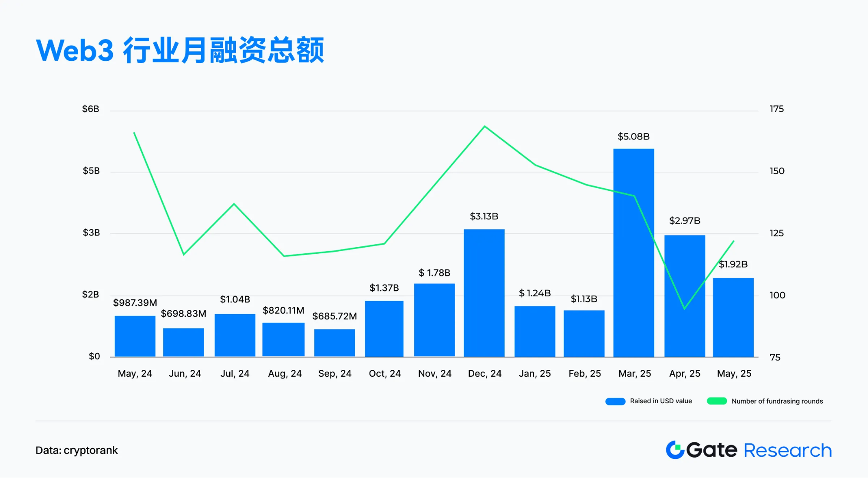This screenshot has width=868, height=478.
Task: Select the green legend marker for fundraising rounds
Action: coord(716,401)
